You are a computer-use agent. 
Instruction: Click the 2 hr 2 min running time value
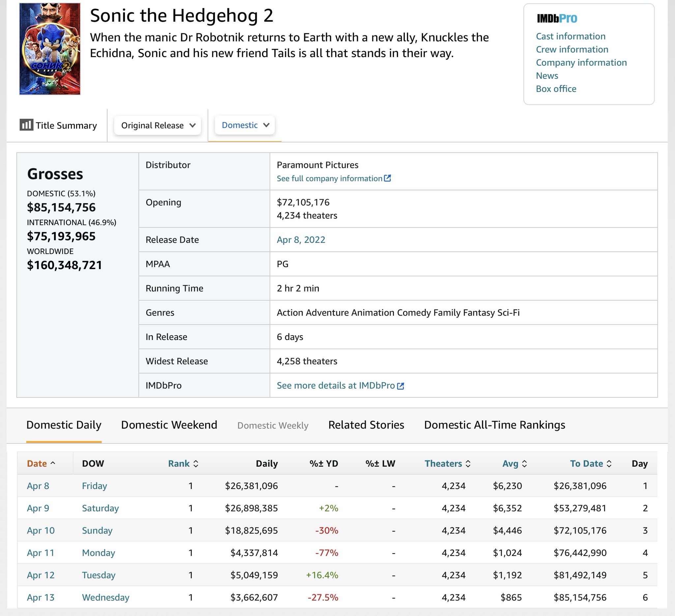click(298, 289)
